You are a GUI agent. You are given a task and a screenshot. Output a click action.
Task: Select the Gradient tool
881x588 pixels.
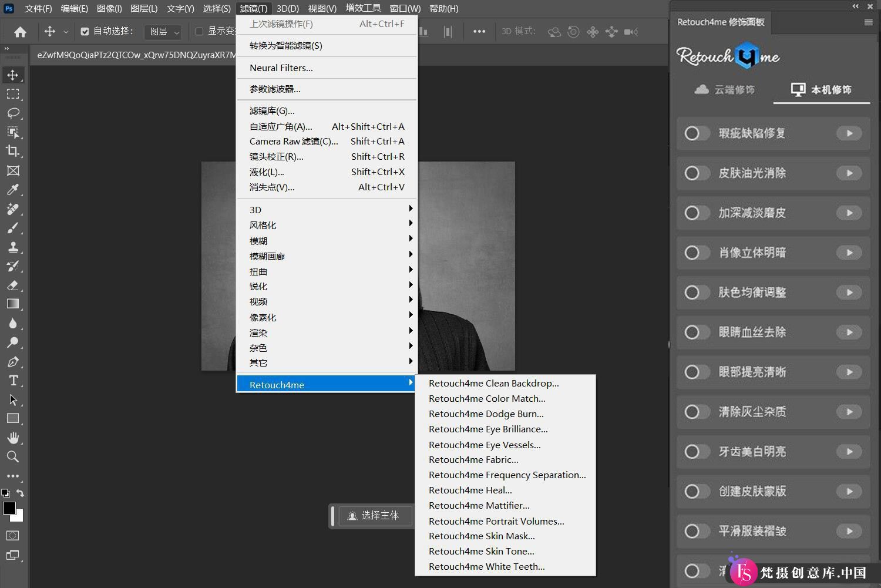tap(13, 304)
